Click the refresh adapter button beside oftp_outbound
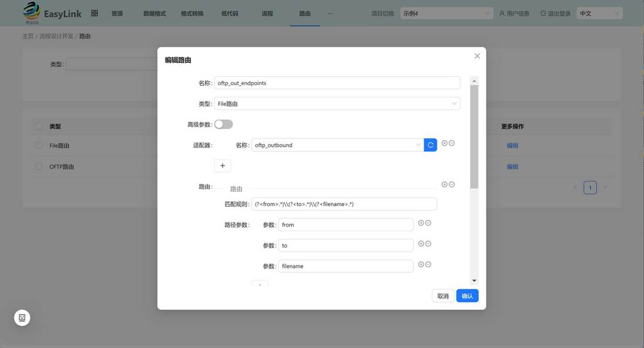Screen dimensions: 644x348 click(430, 145)
